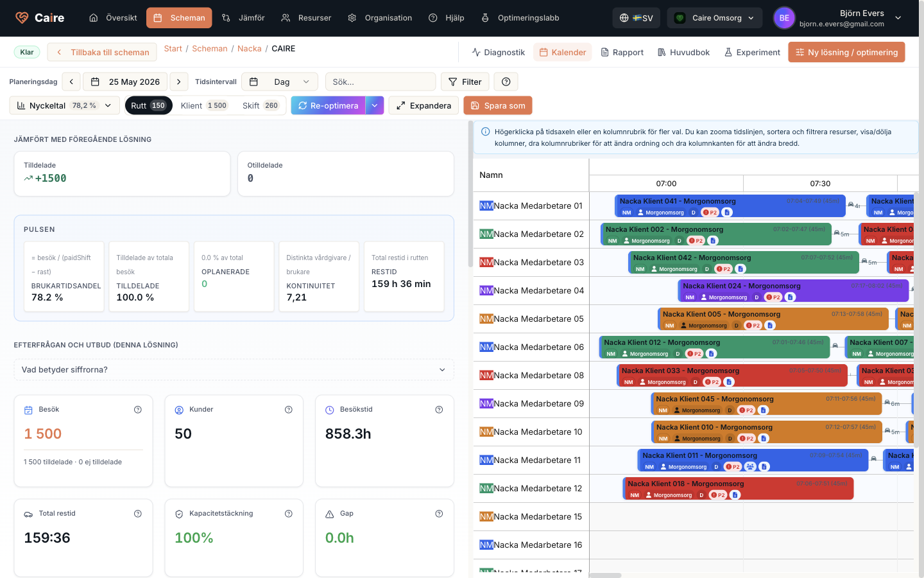
Task: Select the Rutt 150 view toggle
Action: 148,105
